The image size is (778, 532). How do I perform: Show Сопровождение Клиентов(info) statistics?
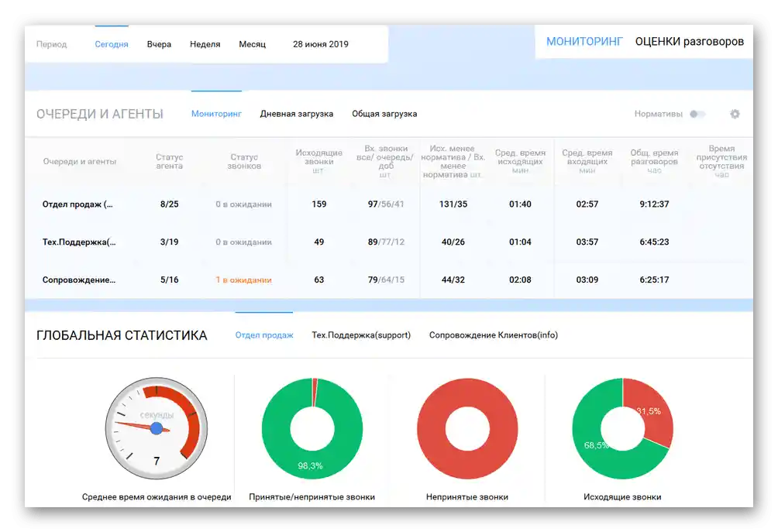493,335
